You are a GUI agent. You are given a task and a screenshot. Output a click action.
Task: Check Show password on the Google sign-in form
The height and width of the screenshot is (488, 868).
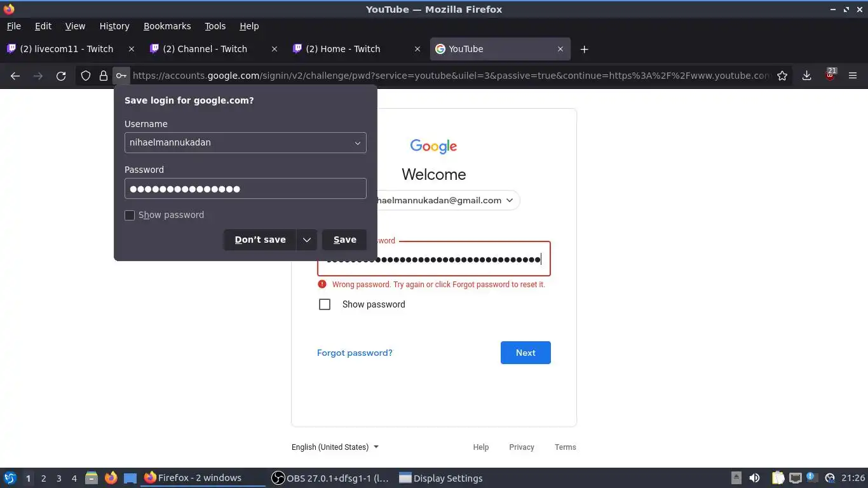pyautogui.click(x=325, y=304)
